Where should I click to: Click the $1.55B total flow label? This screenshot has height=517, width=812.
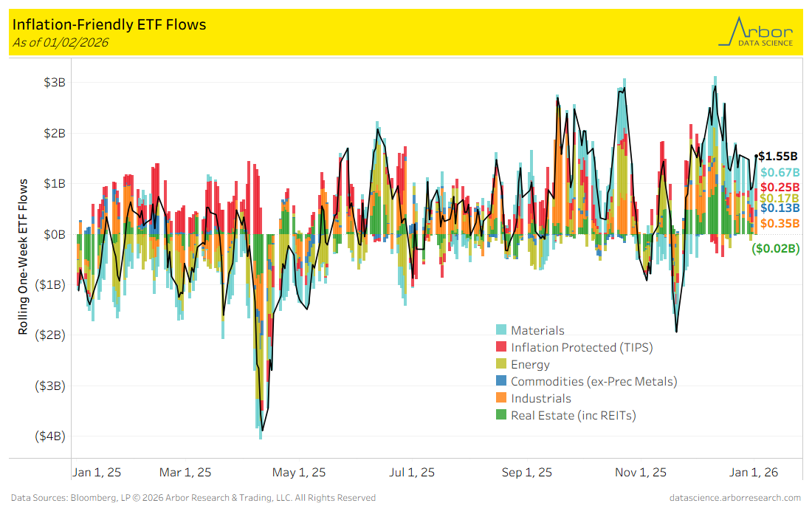[778, 157]
